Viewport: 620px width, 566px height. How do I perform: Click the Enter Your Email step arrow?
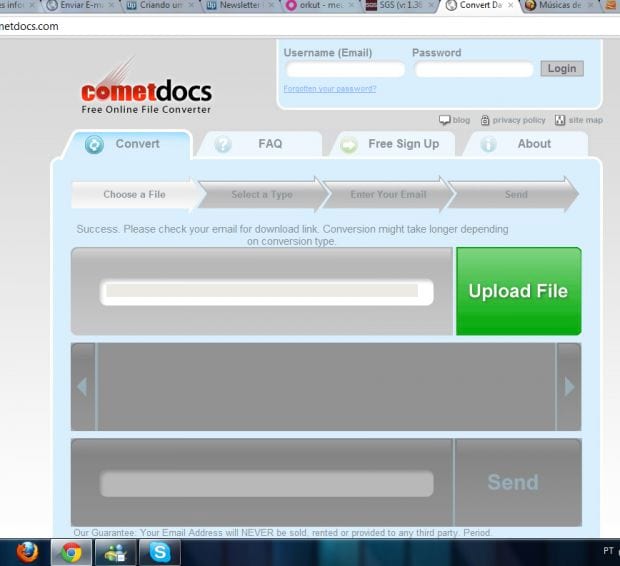pos(388,194)
